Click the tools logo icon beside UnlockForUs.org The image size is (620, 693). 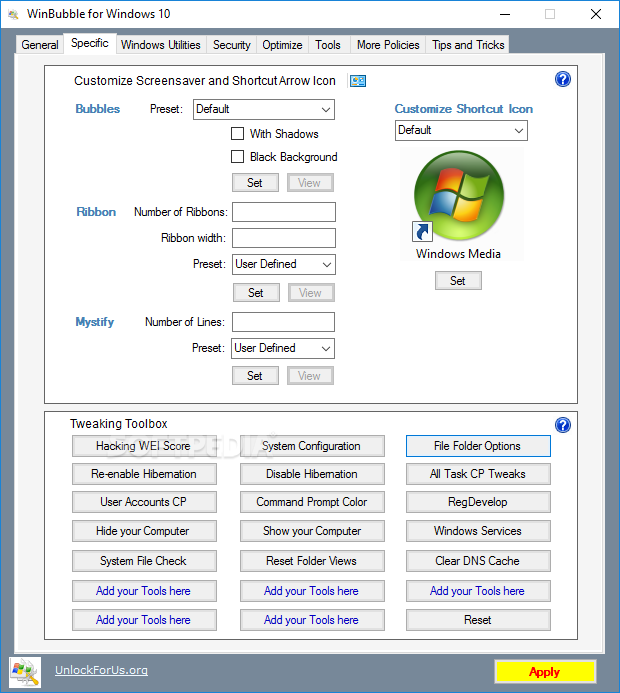25,672
